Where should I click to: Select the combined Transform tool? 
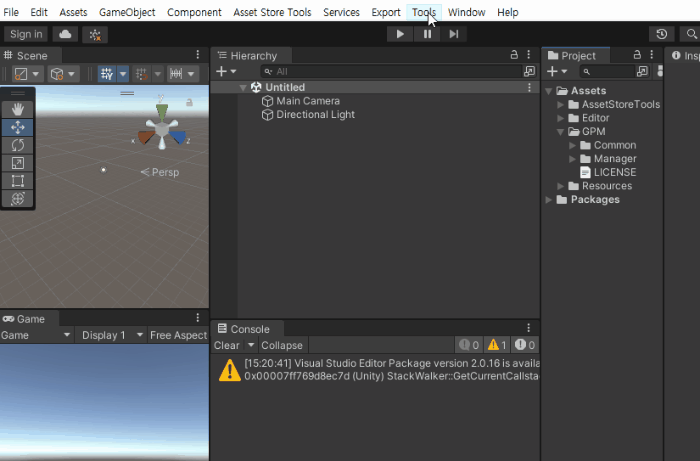pyautogui.click(x=18, y=199)
